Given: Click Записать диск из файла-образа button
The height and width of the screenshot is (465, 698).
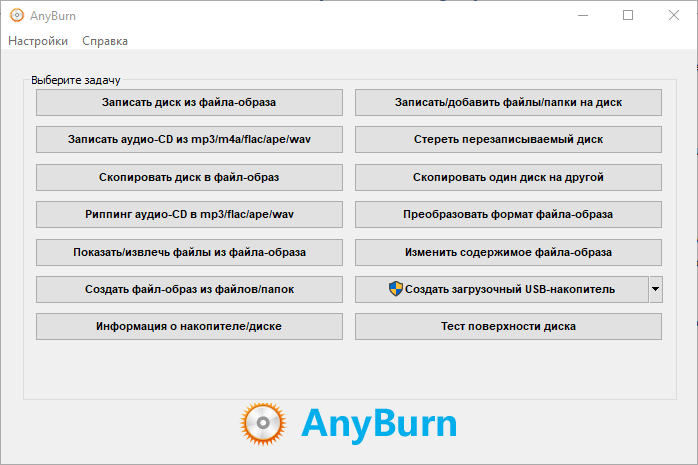Looking at the screenshot, I should pos(189,102).
